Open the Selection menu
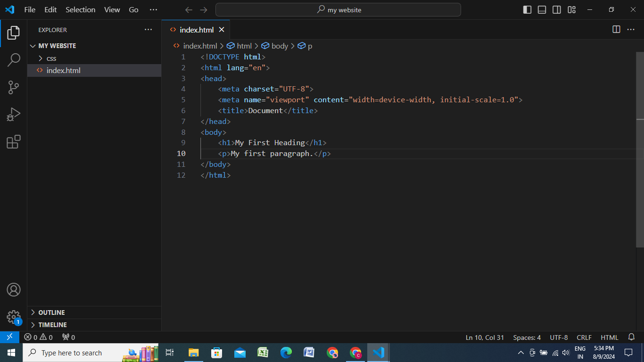Image resolution: width=644 pixels, height=362 pixels. [81, 9]
